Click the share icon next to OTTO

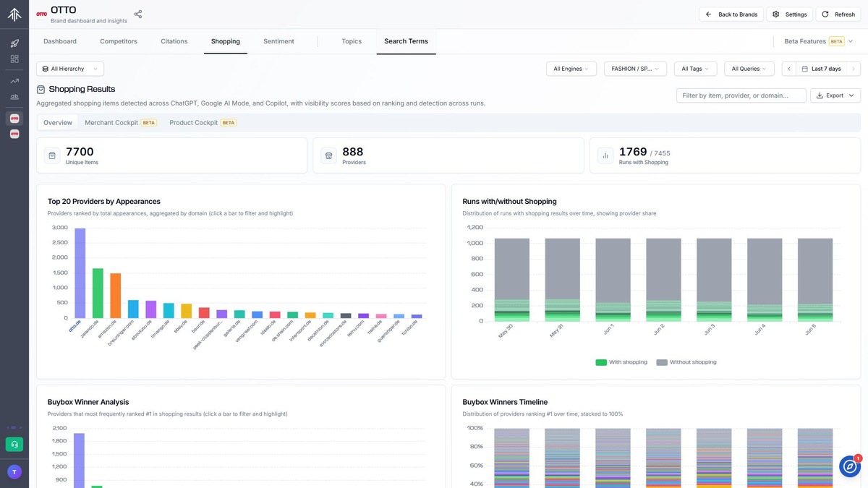138,14
